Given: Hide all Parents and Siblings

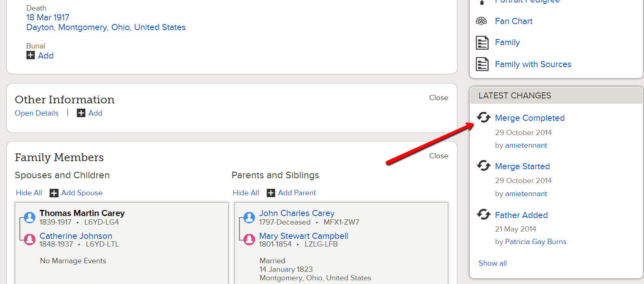Looking at the screenshot, I should point(246,193).
